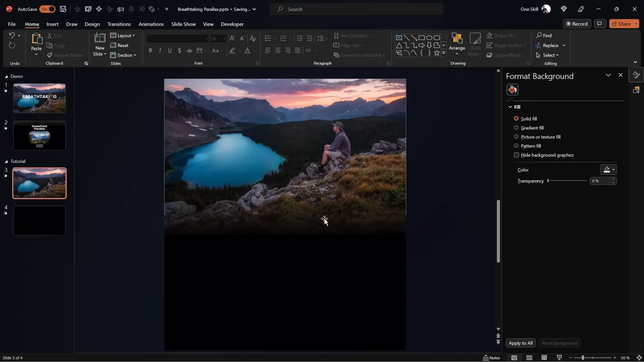Click the Text Direction icon
Screen dimensions: 644x362
(x=352, y=36)
